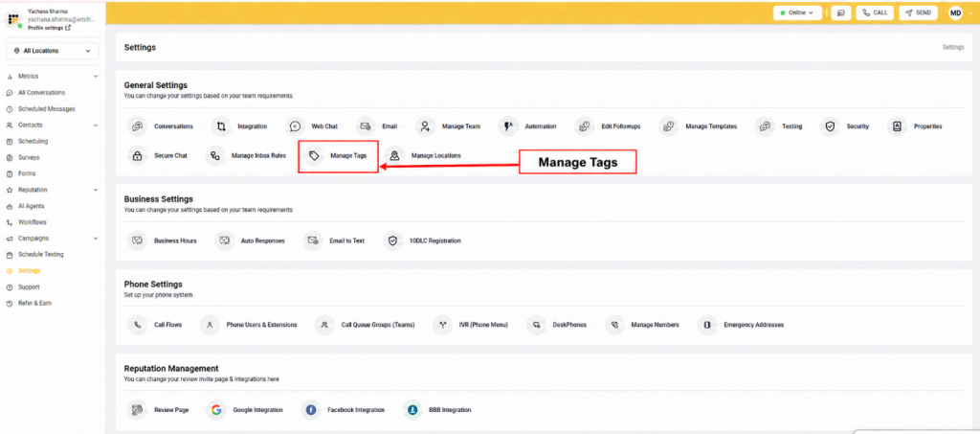Click the Properties icon
The image size is (980, 434).
898,126
